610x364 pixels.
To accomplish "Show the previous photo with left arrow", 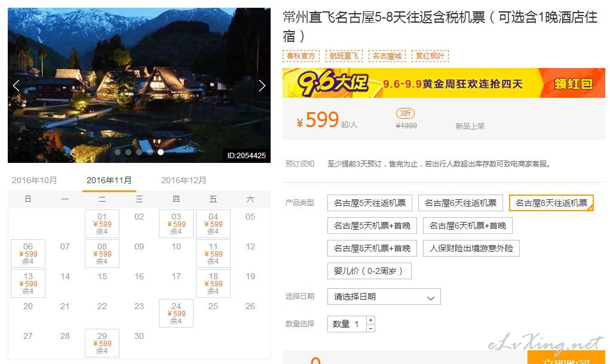I will pos(16,85).
